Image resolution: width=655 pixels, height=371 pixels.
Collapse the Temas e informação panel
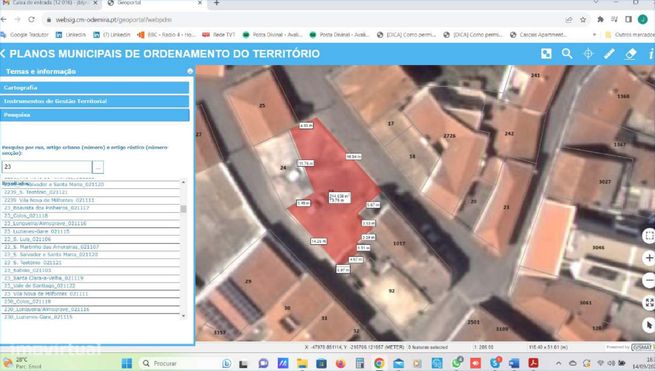pos(190,71)
